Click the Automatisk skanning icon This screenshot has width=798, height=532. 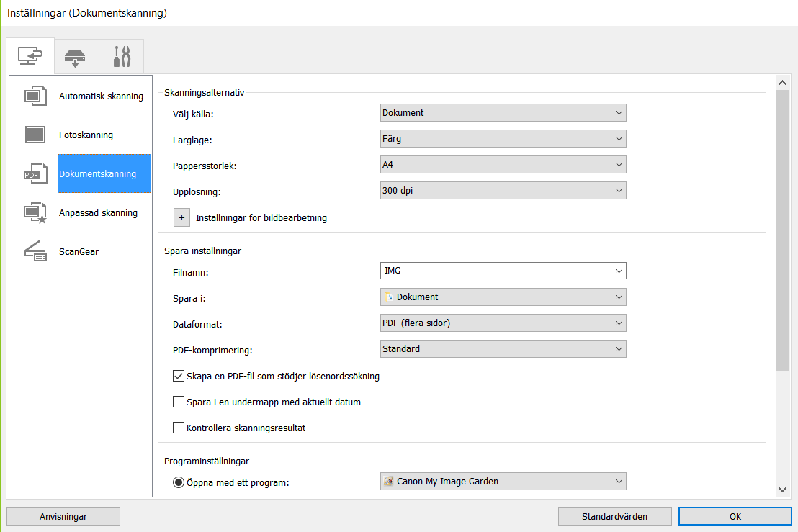[35, 96]
